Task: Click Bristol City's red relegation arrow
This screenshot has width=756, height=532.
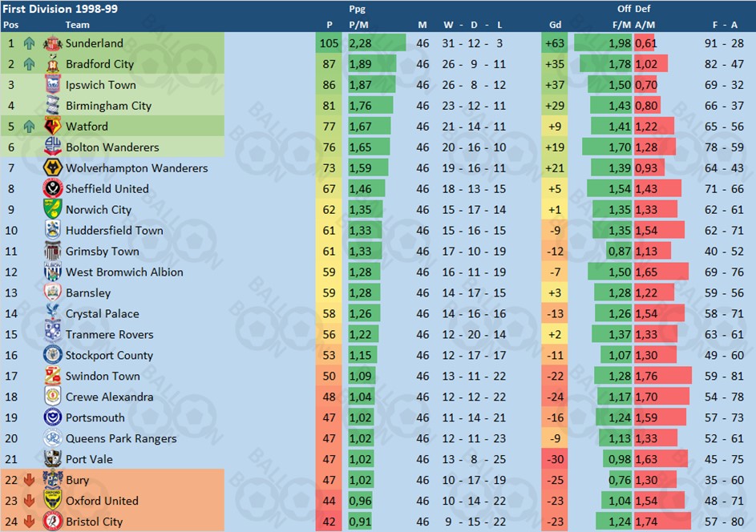Action: tap(30, 522)
